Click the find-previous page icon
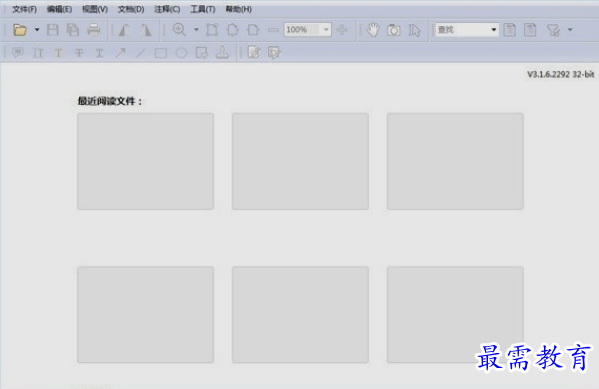The image size is (599, 389). pyautogui.click(x=510, y=29)
